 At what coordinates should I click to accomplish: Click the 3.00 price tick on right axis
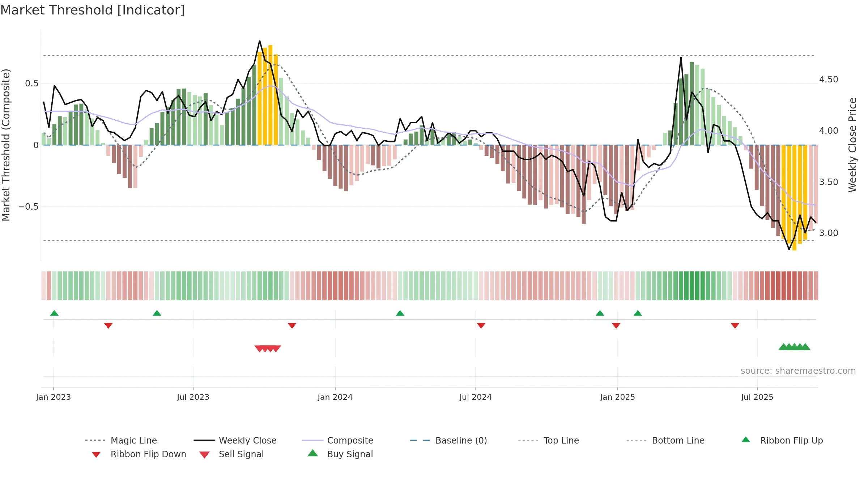tap(829, 233)
